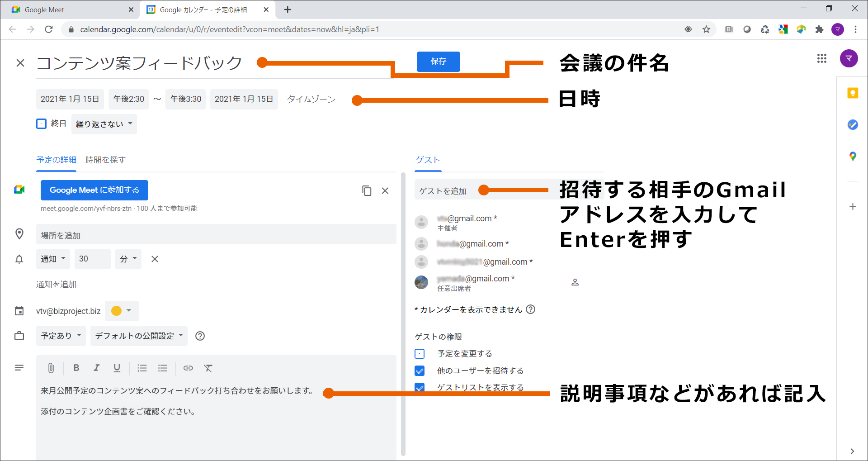Reload the page in browser
868x461 pixels.
[x=49, y=29]
